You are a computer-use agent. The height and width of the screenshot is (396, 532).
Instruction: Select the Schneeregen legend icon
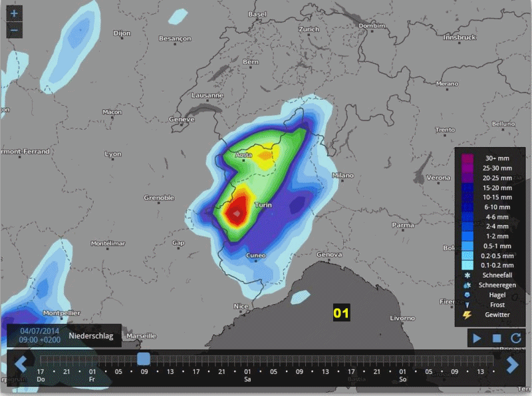pos(467,285)
